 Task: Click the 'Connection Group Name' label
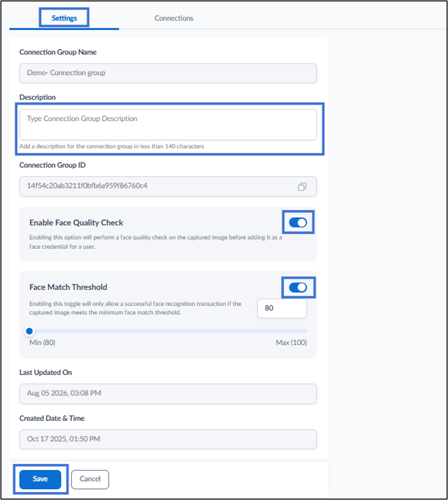click(58, 52)
